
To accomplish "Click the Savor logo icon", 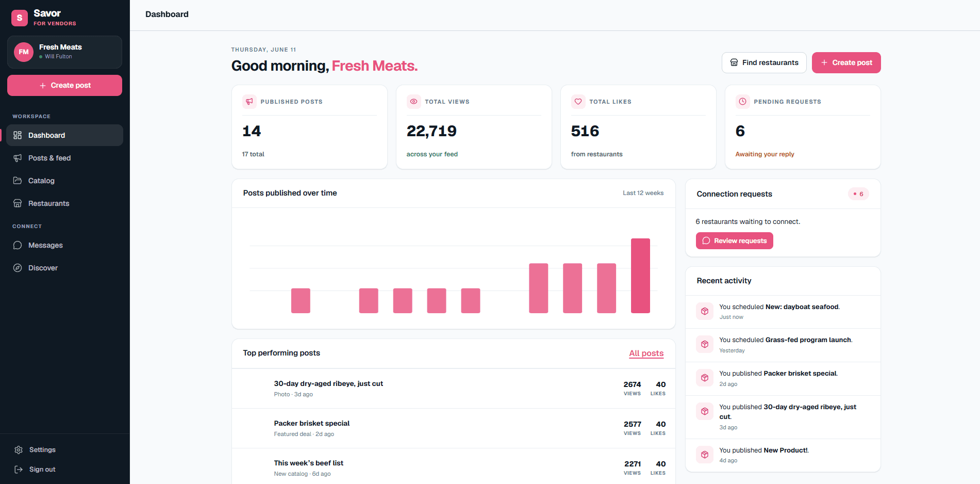I will 20,18.
